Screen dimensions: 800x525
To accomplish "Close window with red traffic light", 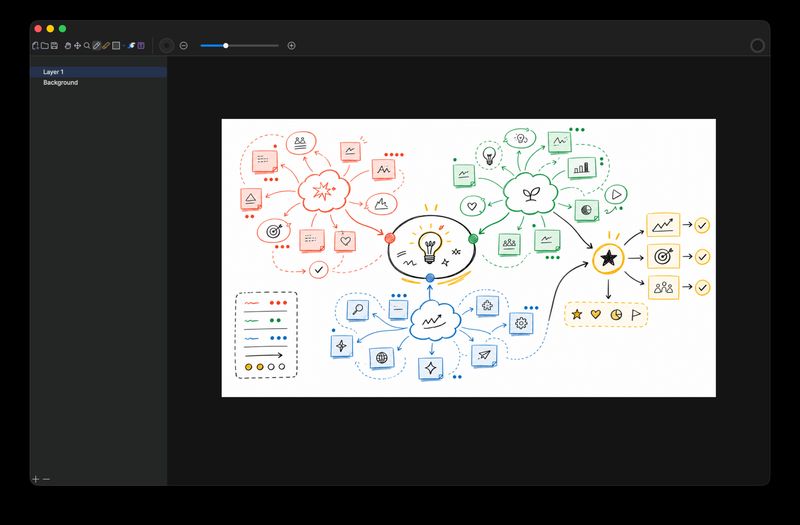I will click(x=38, y=29).
